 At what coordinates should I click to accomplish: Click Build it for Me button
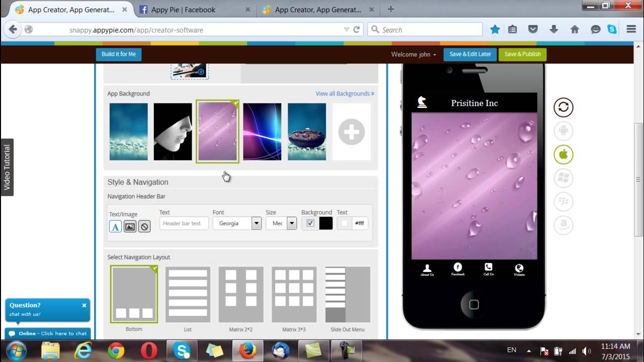point(119,54)
